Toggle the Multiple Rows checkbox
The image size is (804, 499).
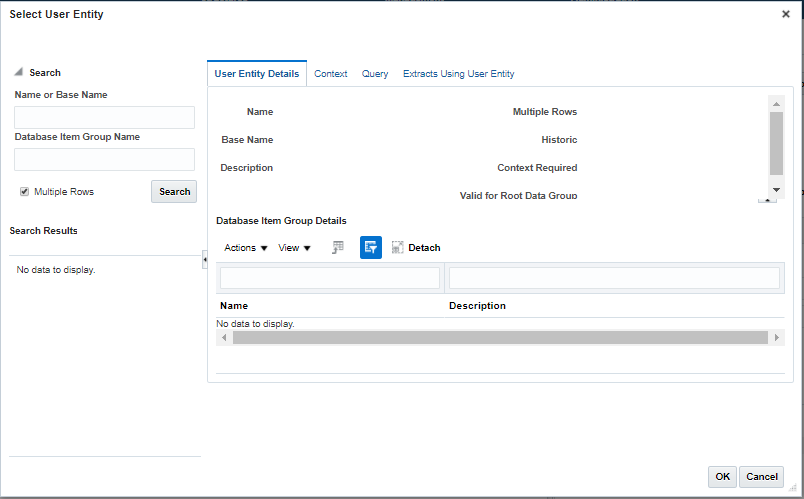point(24,192)
